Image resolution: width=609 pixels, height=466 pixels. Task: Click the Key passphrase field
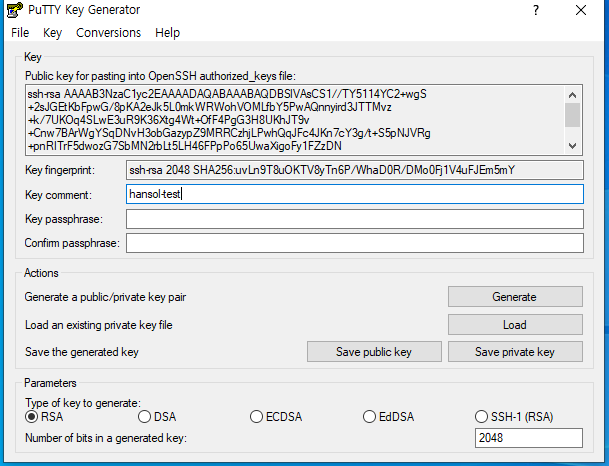355,219
